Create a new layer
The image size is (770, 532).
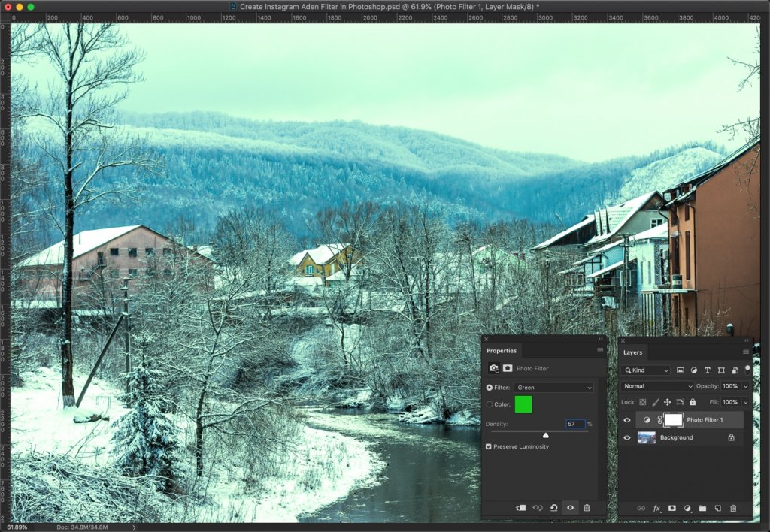click(717, 509)
